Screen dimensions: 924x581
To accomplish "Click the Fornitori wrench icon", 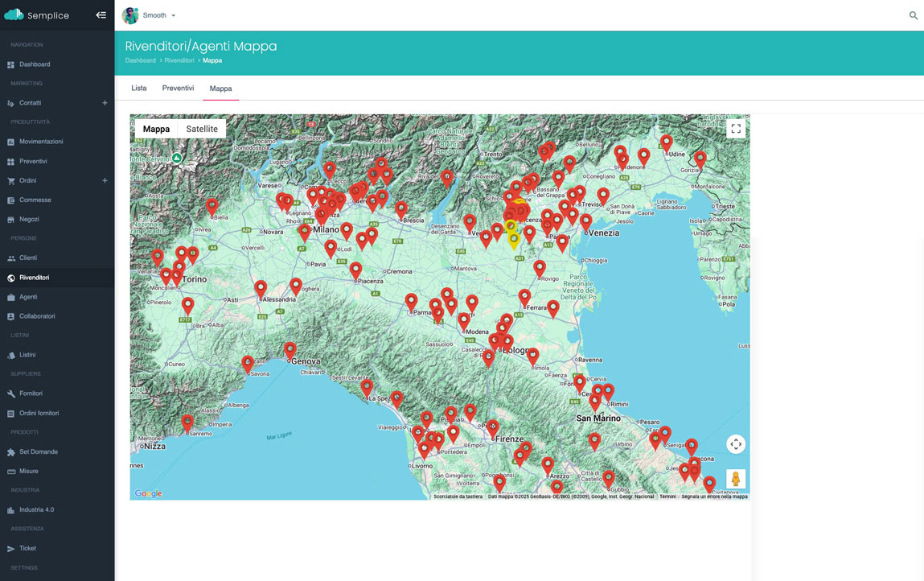I will (x=11, y=394).
